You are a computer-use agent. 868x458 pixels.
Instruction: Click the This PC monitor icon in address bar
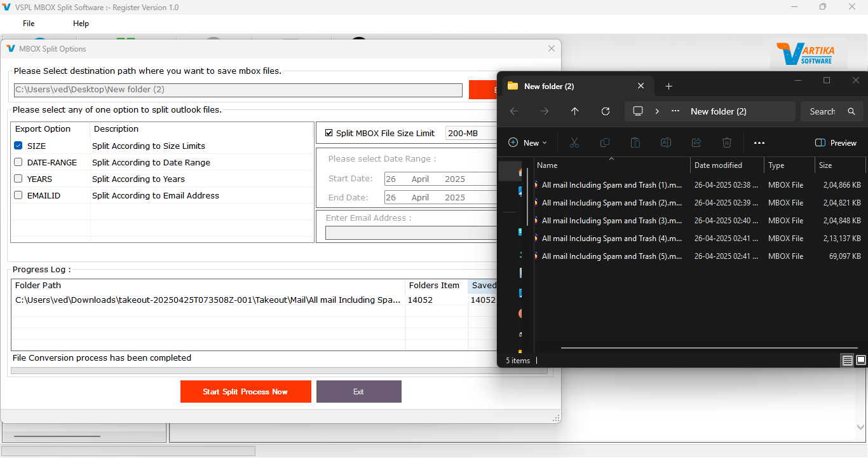638,111
